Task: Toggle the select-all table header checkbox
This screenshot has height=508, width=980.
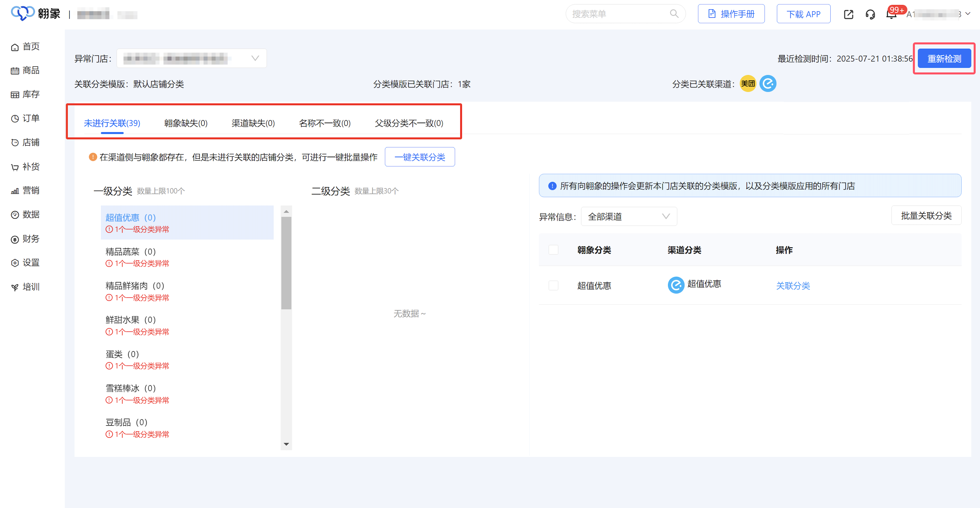Action: point(553,250)
